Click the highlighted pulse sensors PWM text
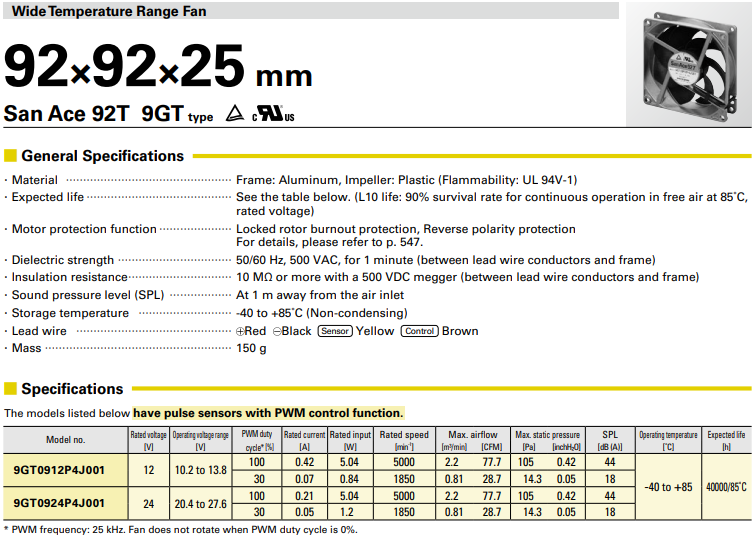Screen dimensions: 754x538 pyautogui.click(x=268, y=412)
